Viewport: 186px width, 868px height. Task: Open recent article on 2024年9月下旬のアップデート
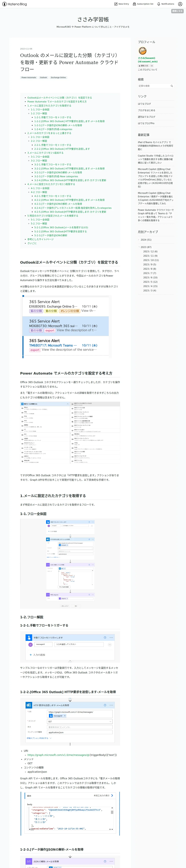click(x=155, y=198)
